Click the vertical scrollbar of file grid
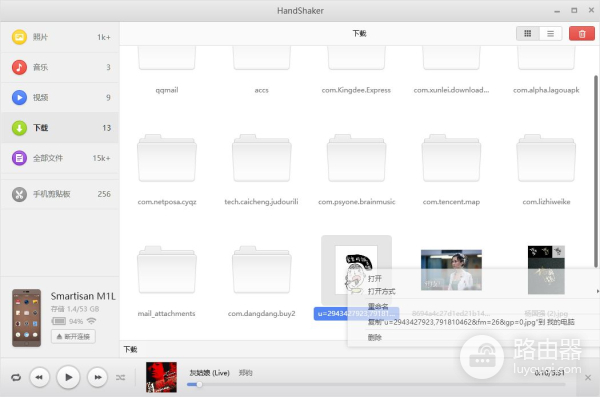 tap(596, 172)
